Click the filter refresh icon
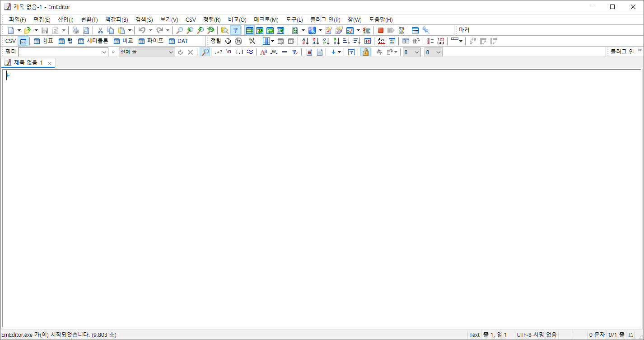 [x=180, y=52]
